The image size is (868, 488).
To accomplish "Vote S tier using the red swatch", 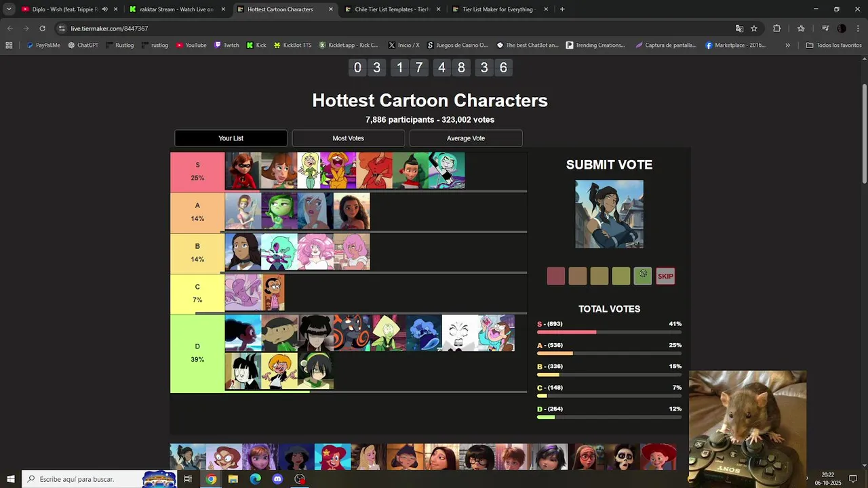I will pos(555,276).
